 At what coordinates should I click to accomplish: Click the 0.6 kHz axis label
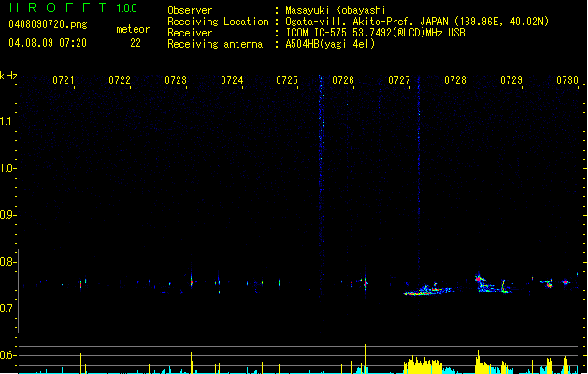pyautogui.click(x=7, y=355)
